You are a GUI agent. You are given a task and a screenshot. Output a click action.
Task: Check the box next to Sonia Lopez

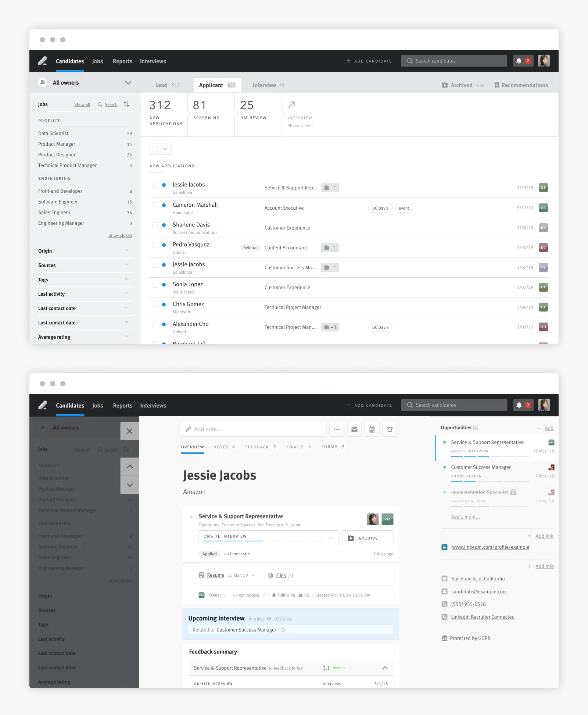click(155, 284)
